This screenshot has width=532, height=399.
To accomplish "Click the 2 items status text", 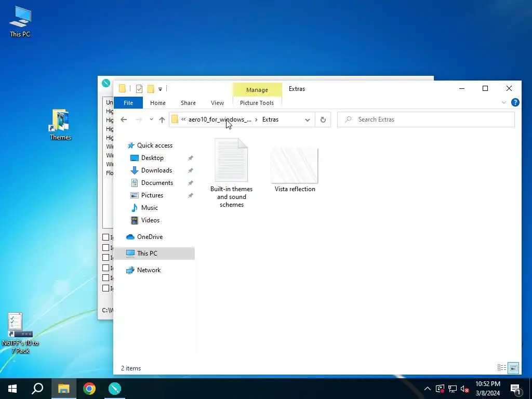I will [131, 368].
